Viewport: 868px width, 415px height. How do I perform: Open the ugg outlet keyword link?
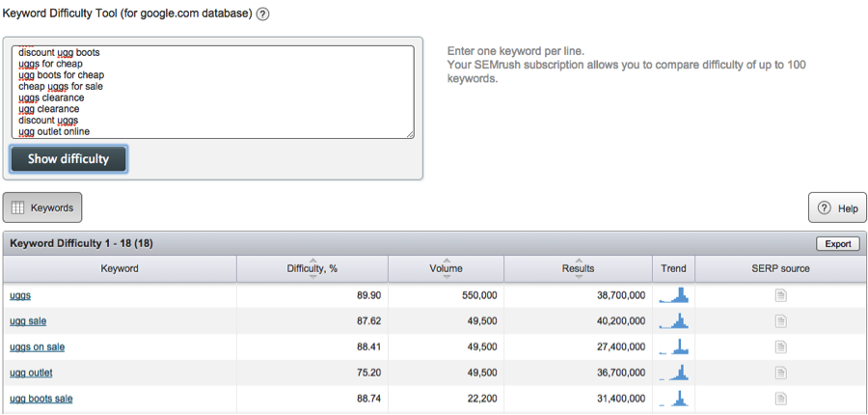[x=31, y=373]
